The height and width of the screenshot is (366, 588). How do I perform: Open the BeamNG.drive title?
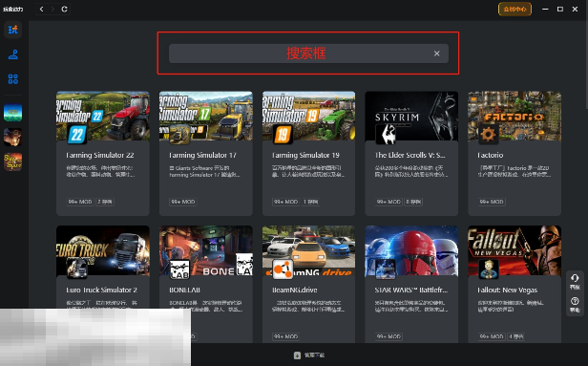tap(295, 290)
